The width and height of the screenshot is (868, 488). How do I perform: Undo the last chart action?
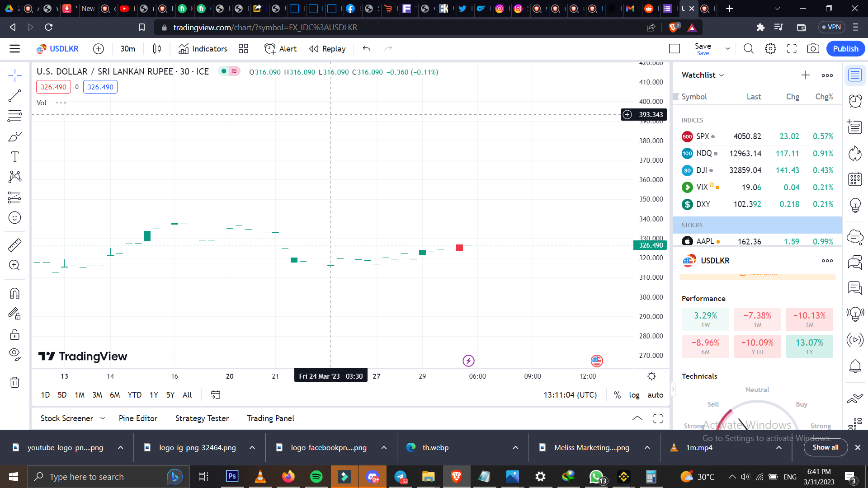coord(367,49)
